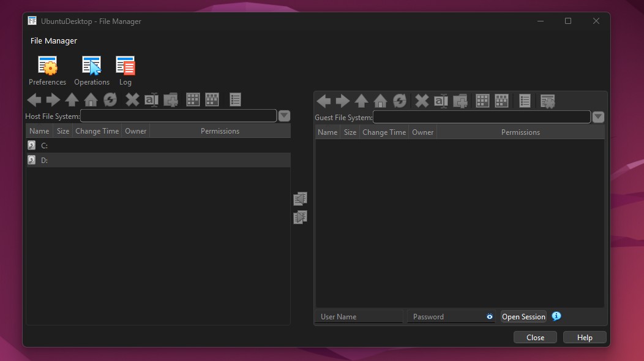Show properties of selected host item
644x361 pixels.
tap(235, 99)
